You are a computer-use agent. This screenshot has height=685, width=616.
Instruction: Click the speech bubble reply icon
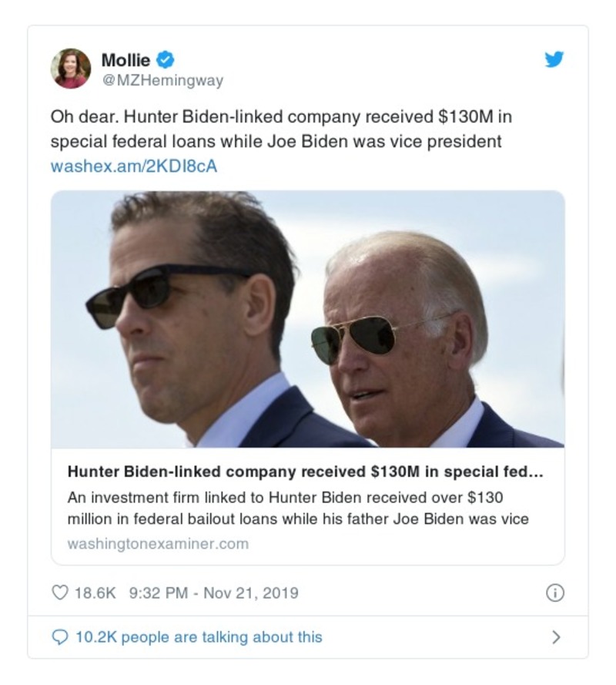59,637
